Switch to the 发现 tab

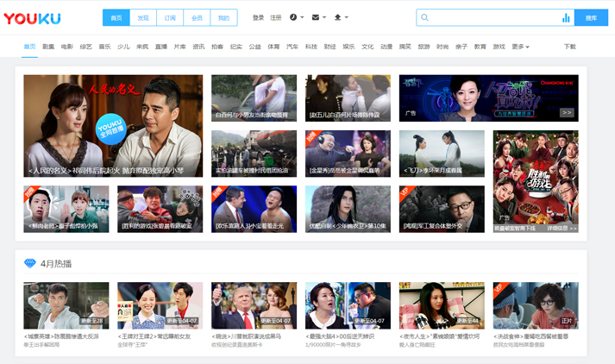pos(143,17)
